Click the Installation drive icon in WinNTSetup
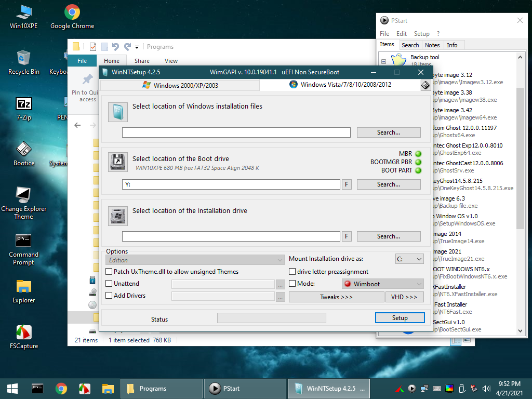The height and width of the screenshot is (399, 532). point(118,216)
